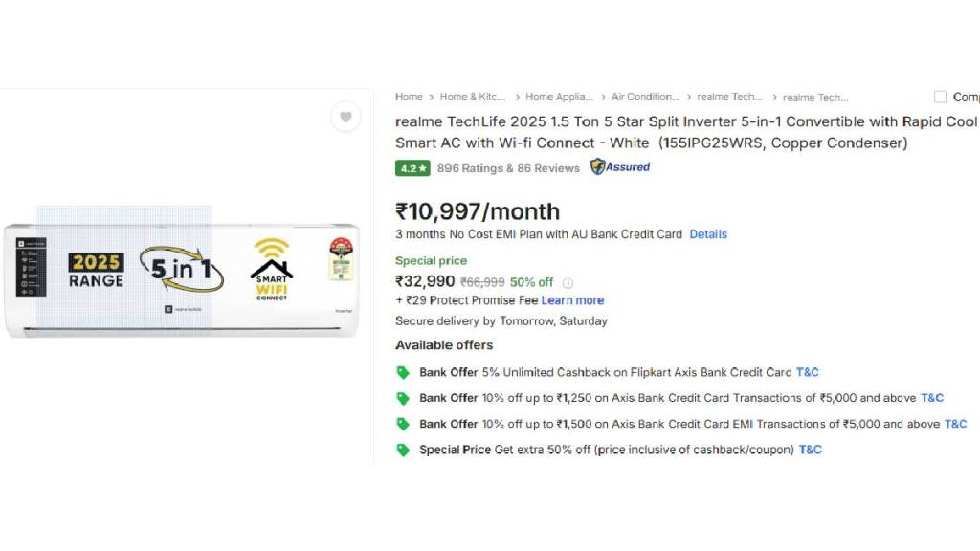Image resolution: width=980 pixels, height=551 pixels.
Task: Open T&C for 5% Unlimited Cashback offer
Action: [808, 372]
